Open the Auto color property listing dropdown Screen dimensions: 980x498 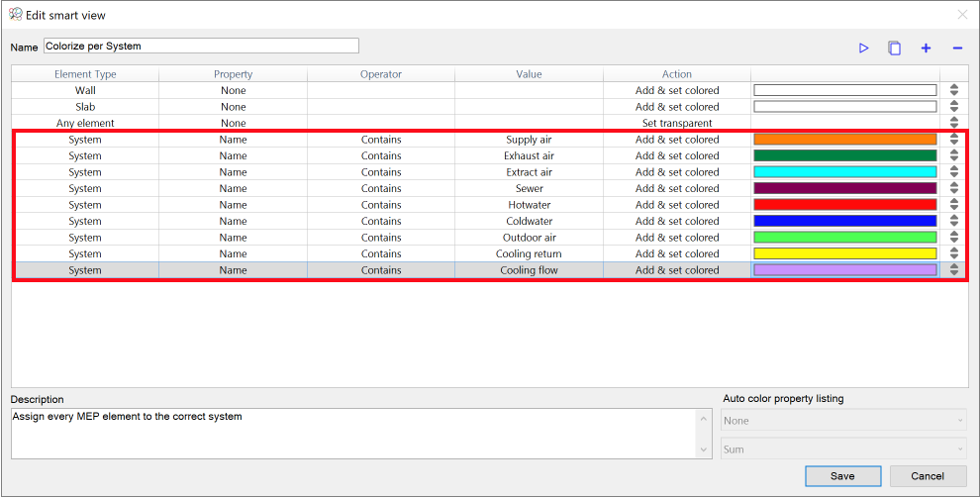click(x=843, y=421)
